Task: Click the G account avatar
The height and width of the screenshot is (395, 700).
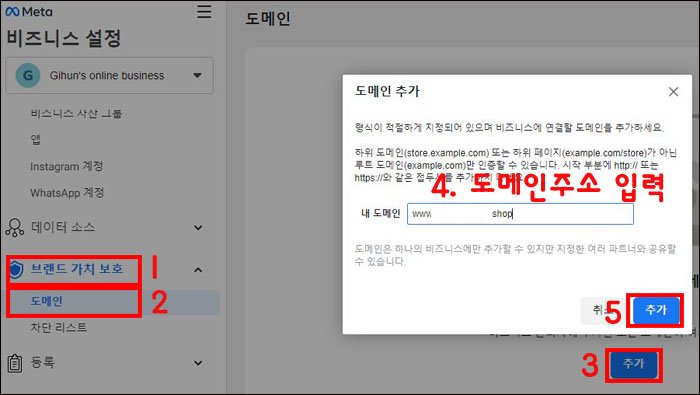Action: (28, 75)
